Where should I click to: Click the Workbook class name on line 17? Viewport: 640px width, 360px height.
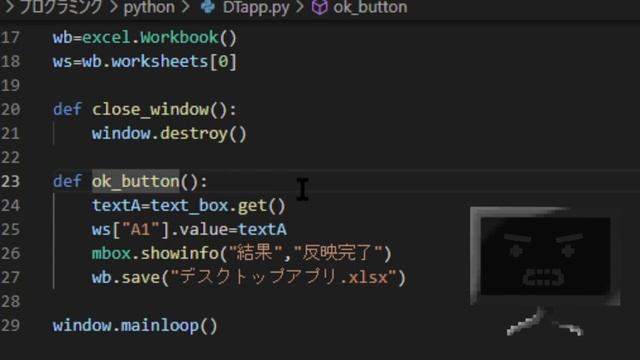click(179, 38)
